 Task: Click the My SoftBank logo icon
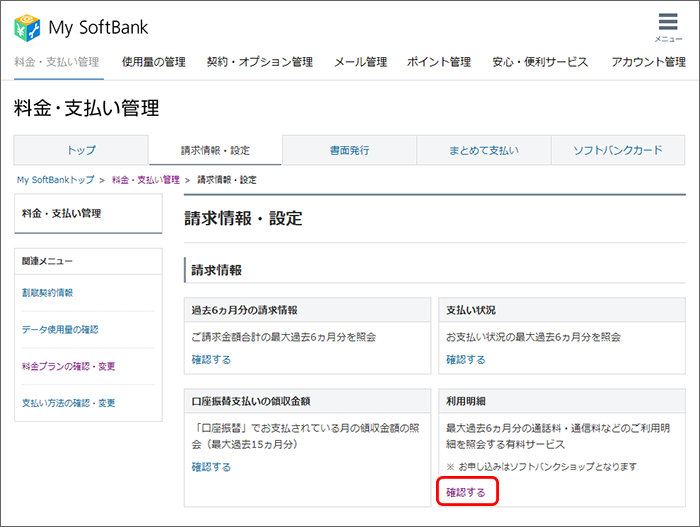(27, 27)
